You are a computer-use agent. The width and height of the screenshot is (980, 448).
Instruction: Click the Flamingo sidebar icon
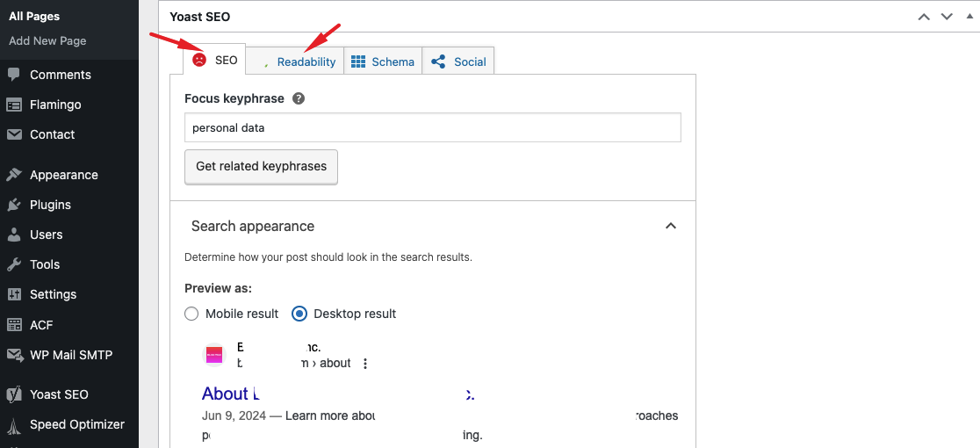click(14, 105)
